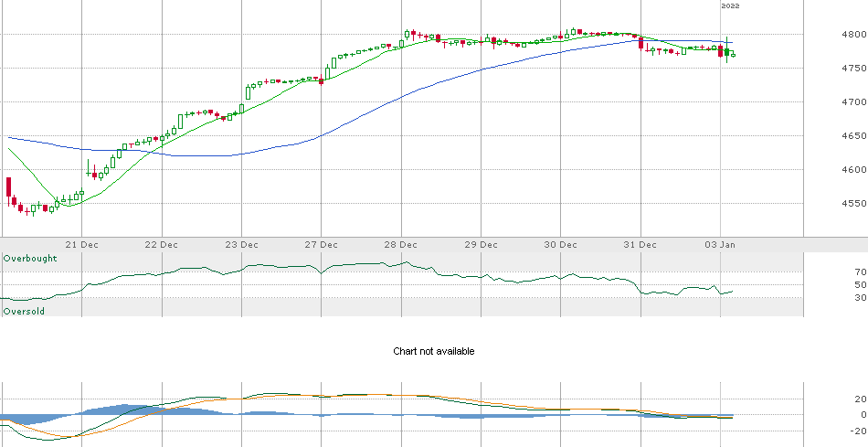The height and width of the screenshot is (447, 868).
Task: Select the 50 level on RSI axis
Action: 861,284
